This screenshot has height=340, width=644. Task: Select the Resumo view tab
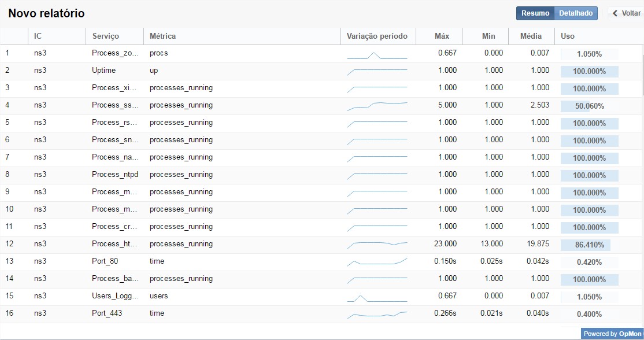[535, 13]
